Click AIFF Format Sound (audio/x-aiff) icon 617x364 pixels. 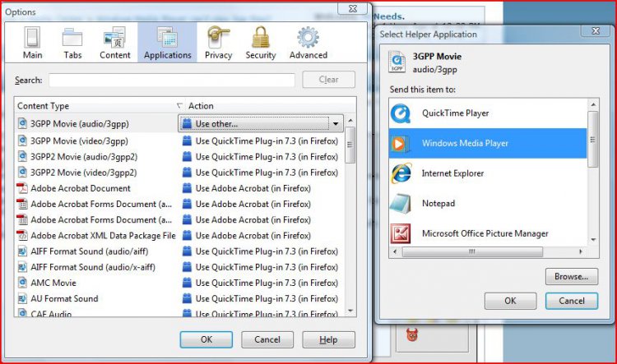[x=22, y=267]
